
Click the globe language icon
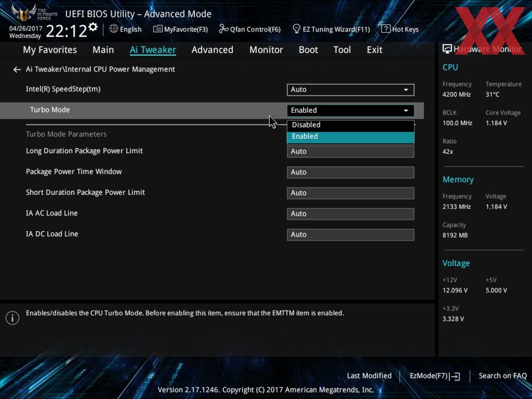113,29
